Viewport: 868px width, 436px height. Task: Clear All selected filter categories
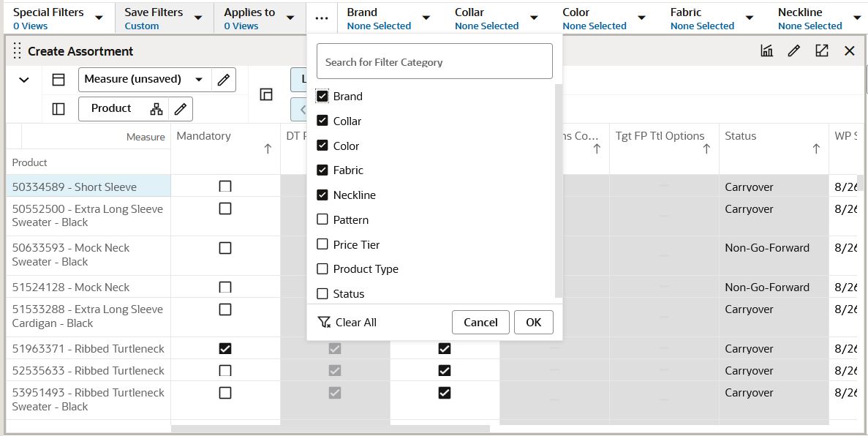tap(347, 322)
